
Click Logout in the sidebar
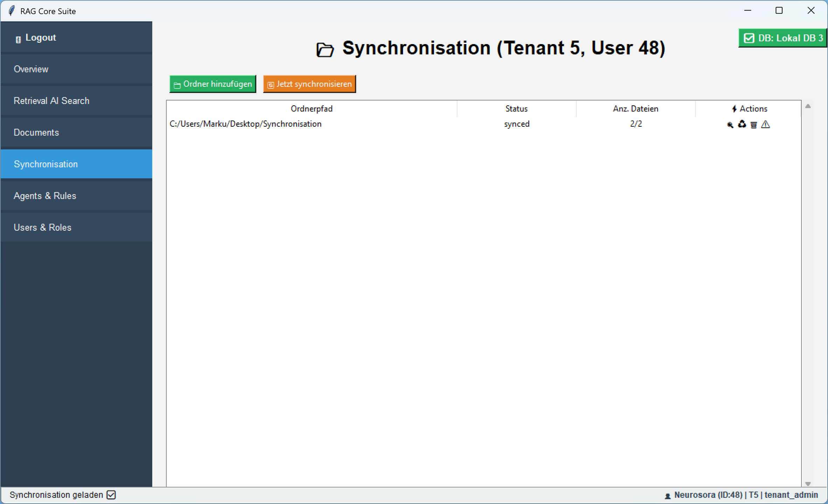(x=41, y=38)
